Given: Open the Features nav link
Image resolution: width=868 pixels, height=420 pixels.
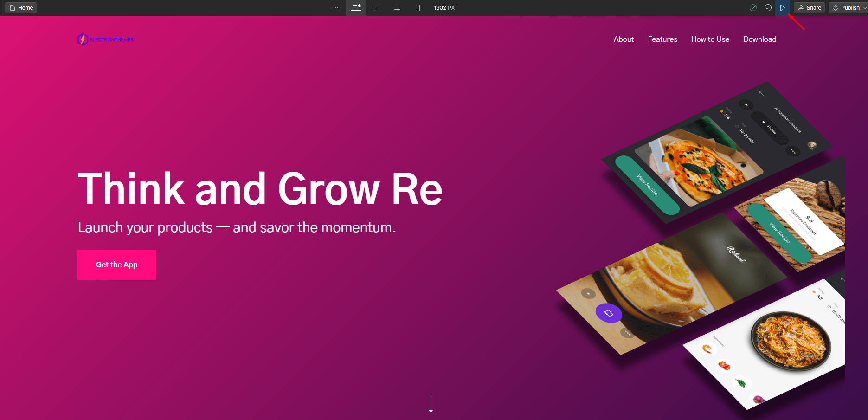Looking at the screenshot, I should [x=662, y=39].
